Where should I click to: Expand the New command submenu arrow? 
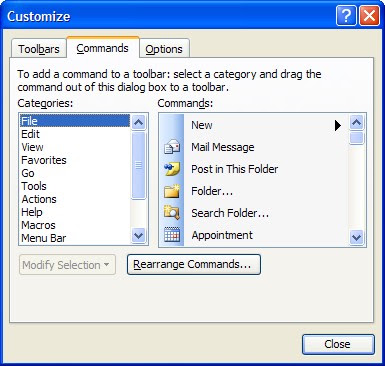[x=338, y=125]
